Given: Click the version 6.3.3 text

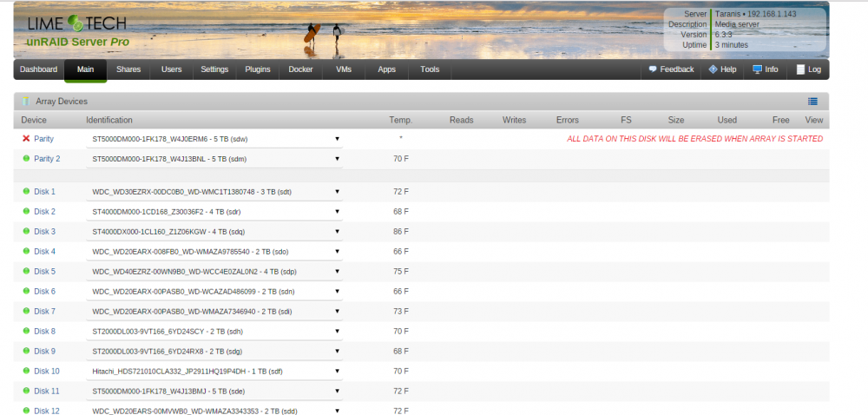Looking at the screenshot, I should (724, 35).
